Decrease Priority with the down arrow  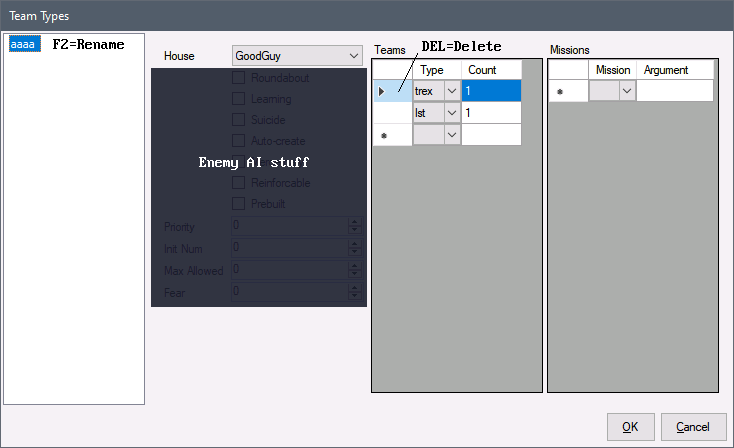[355, 230]
